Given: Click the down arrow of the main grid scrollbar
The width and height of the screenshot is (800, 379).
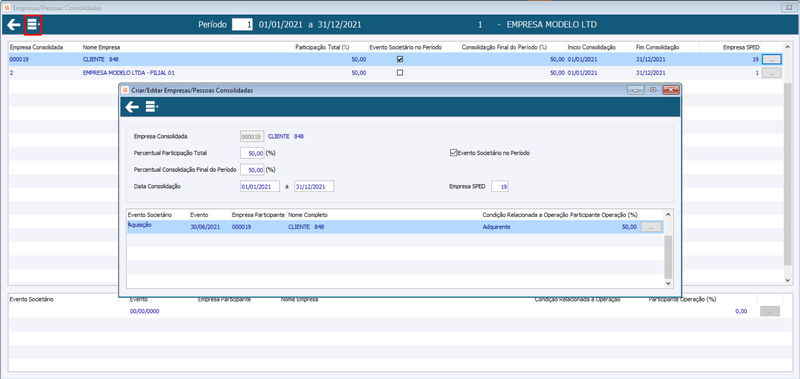Looking at the screenshot, I should 788,280.
